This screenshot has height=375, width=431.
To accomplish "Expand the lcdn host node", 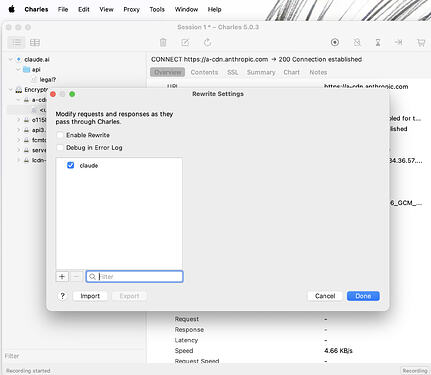I will (18, 160).
